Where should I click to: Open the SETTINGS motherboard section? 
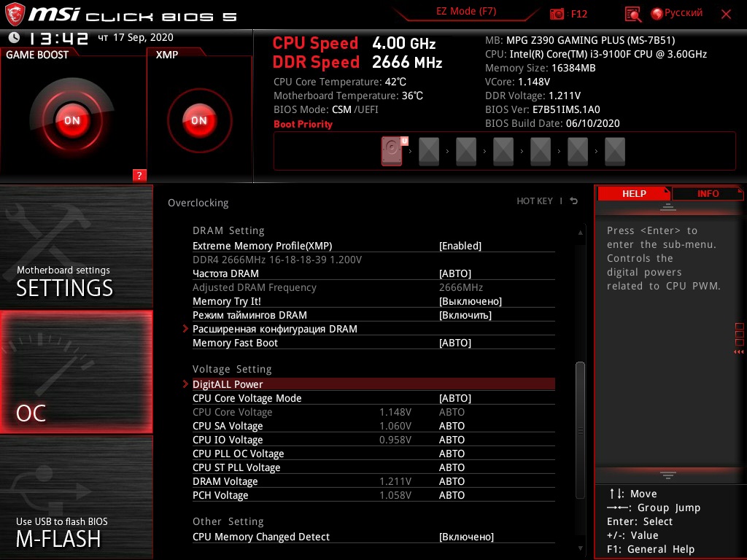[x=76, y=247]
